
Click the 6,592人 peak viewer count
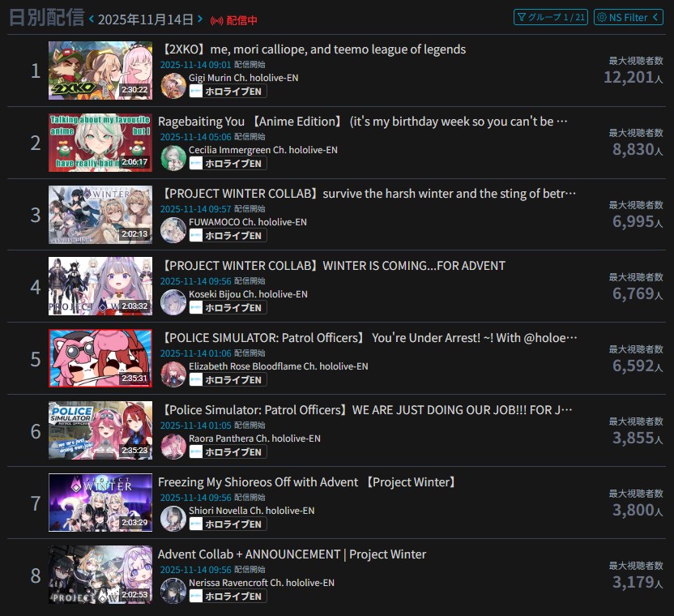click(x=638, y=366)
